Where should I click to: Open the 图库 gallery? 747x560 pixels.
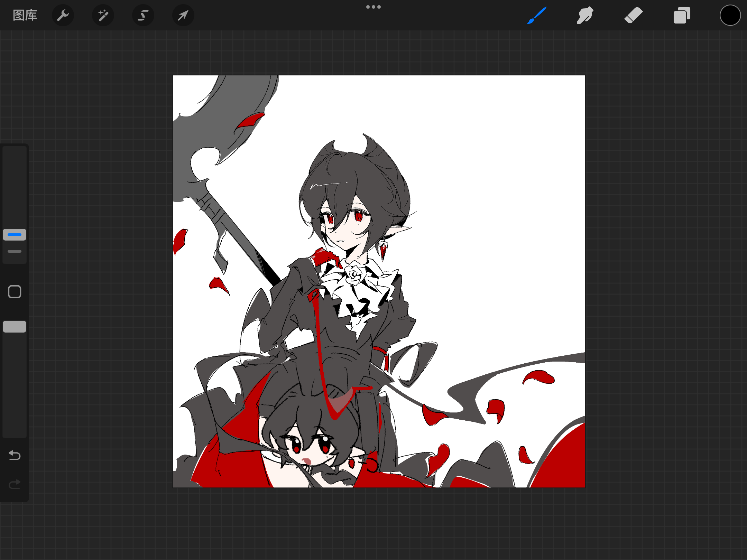click(25, 15)
